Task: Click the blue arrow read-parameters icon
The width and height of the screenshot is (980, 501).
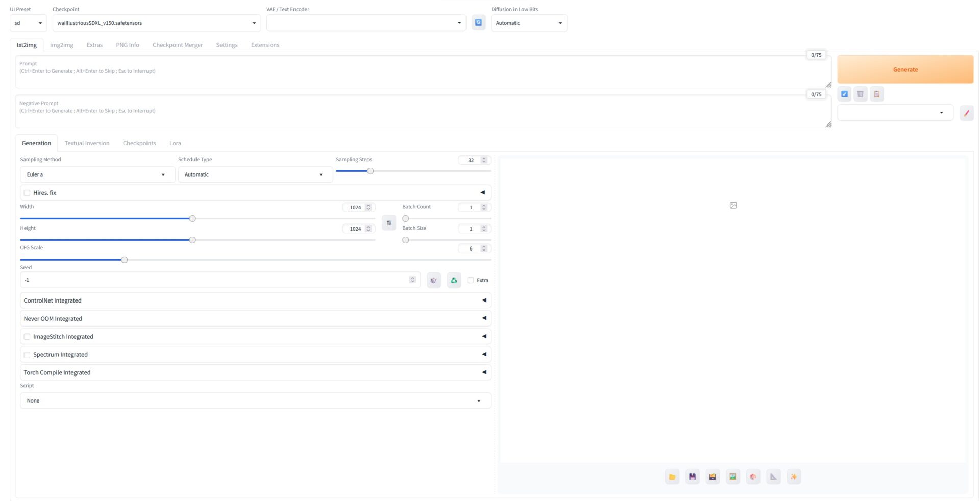Action: pos(844,94)
